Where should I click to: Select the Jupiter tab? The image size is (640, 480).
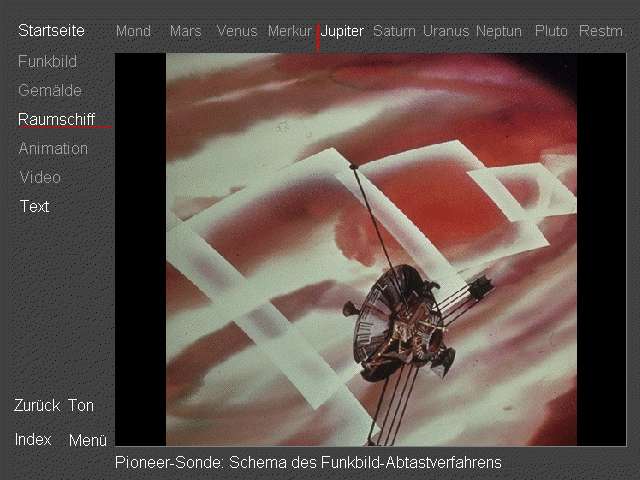coord(342,31)
